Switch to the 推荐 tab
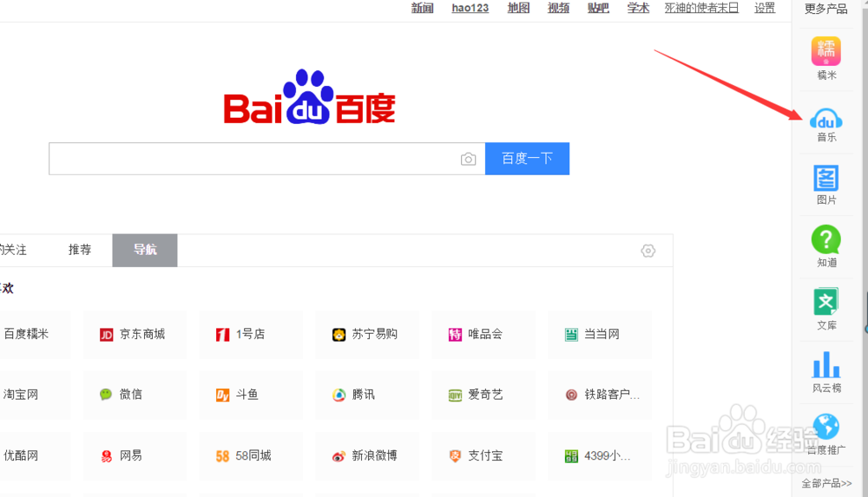Image resolution: width=868 pixels, height=497 pixels. point(80,250)
